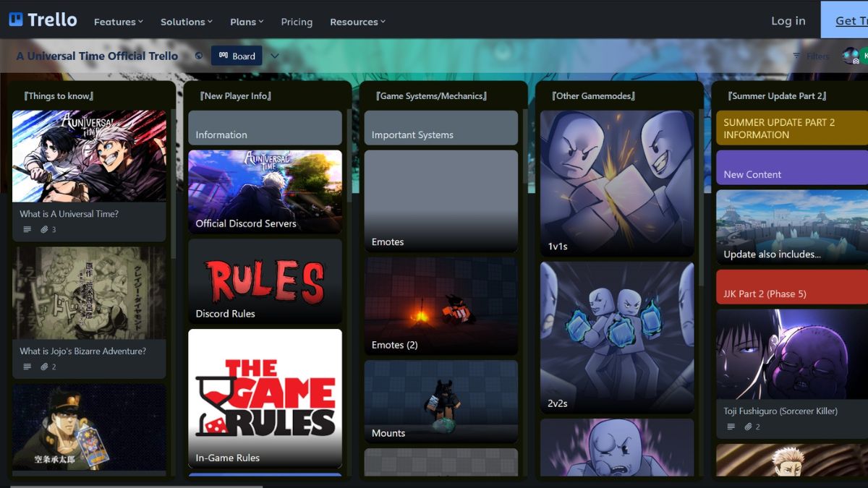Click attachment icon on Jojo's Bizarre Adventure card
This screenshot has width=868, height=488.
tap(44, 367)
